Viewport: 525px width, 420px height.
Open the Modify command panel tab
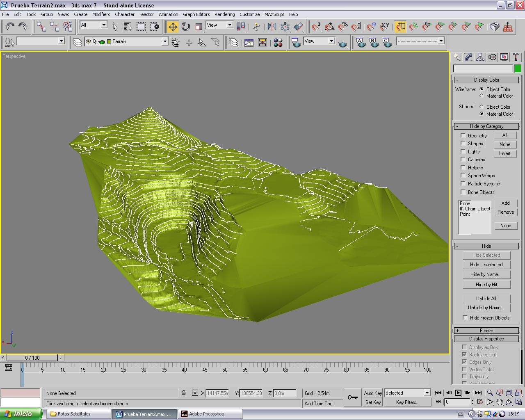coord(468,57)
